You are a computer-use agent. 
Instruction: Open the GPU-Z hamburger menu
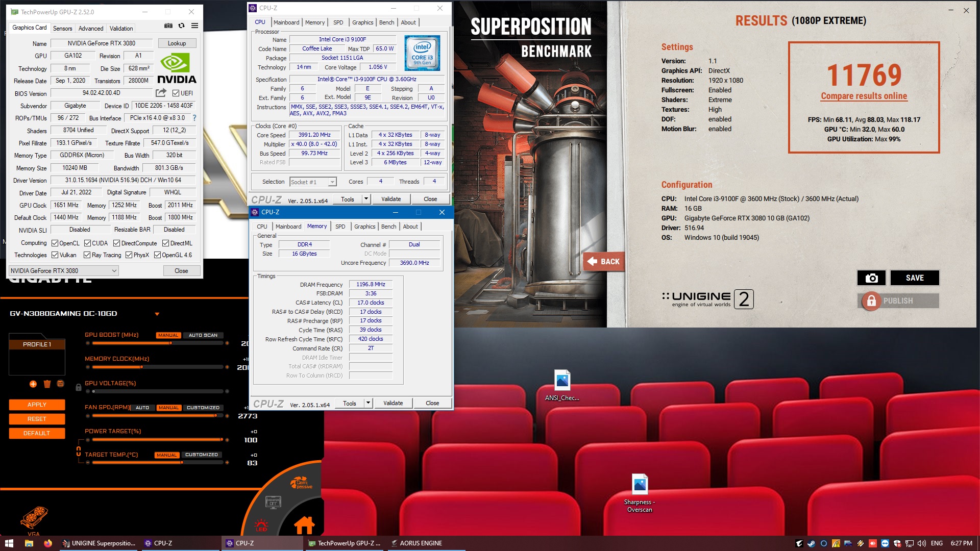point(194,26)
